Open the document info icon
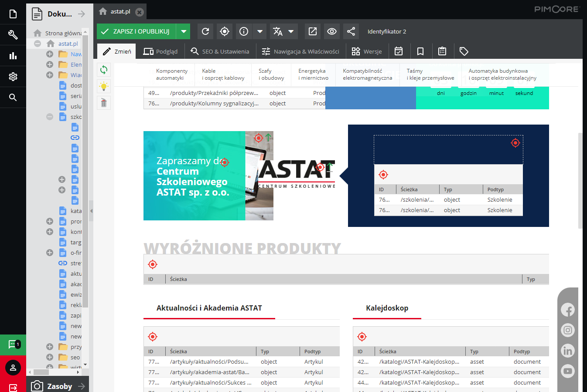The height and width of the screenshot is (392, 587). [x=244, y=31]
